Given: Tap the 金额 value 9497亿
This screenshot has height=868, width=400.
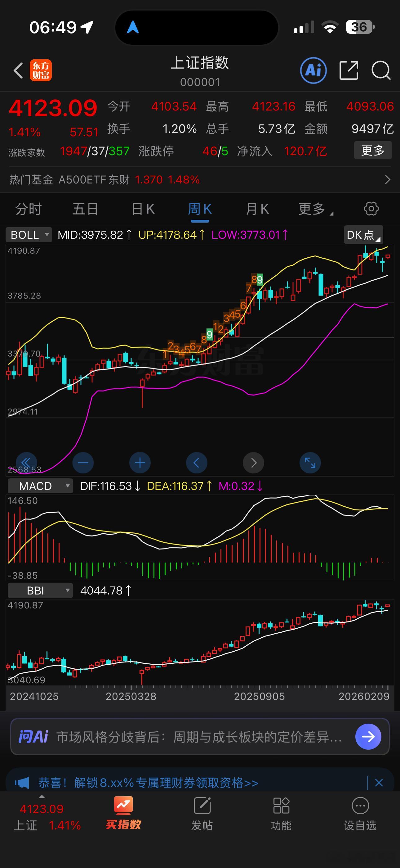Looking at the screenshot, I should pos(372,129).
